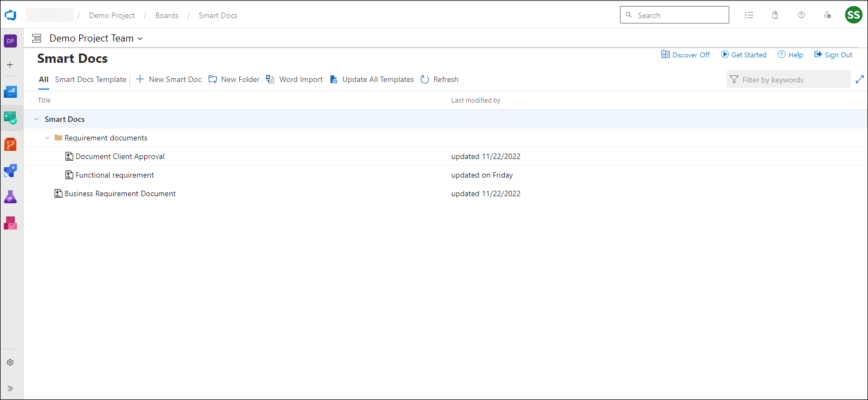Image resolution: width=868 pixels, height=400 pixels.
Task: Select the All tab
Action: coord(44,79)
